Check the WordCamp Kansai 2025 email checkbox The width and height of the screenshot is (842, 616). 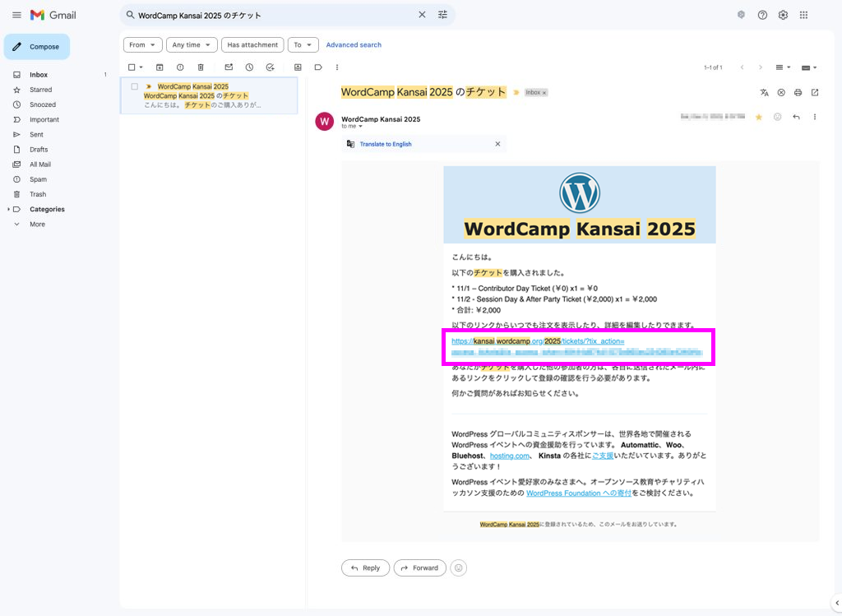click(135, 86)
